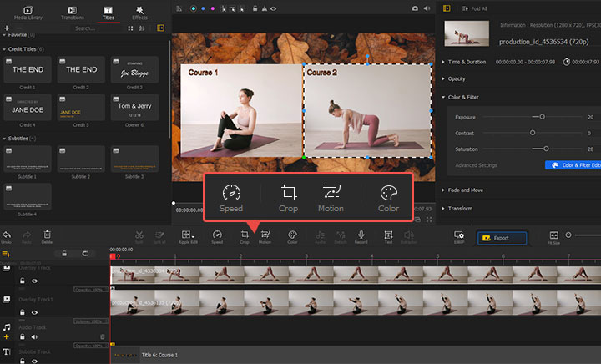The image size is (601, 364).
Task: Click the Export button
Action: 502,238
